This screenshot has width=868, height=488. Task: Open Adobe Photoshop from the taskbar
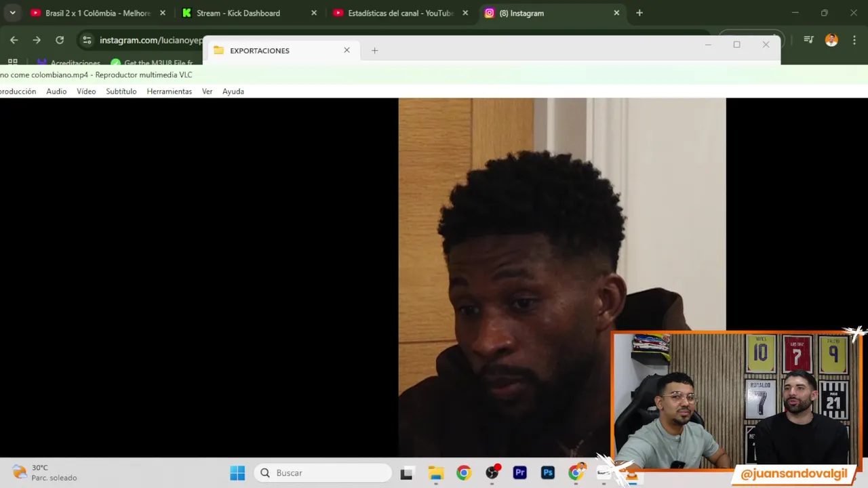[548, 473]
